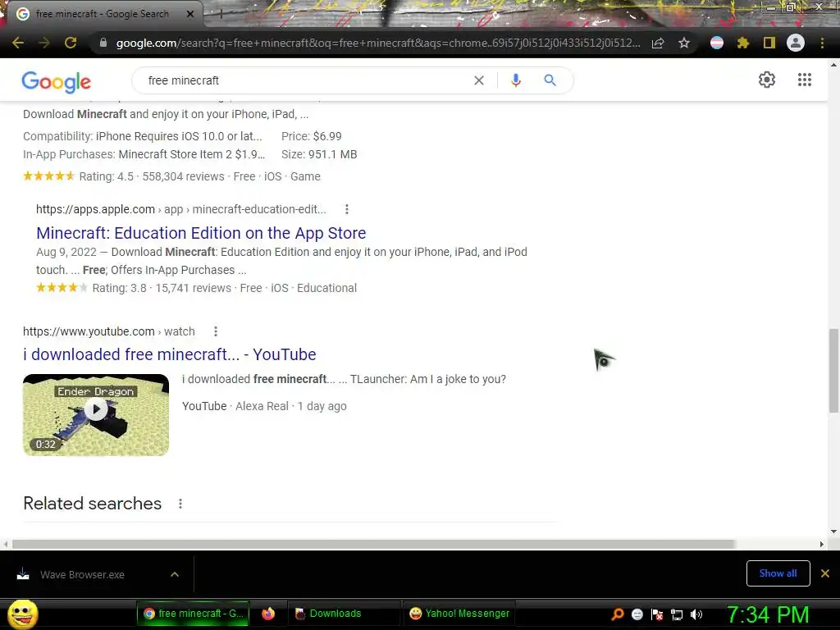Play the Ender Dragon video thumbnail
The image size is (840, 630).
coord(96,415)
